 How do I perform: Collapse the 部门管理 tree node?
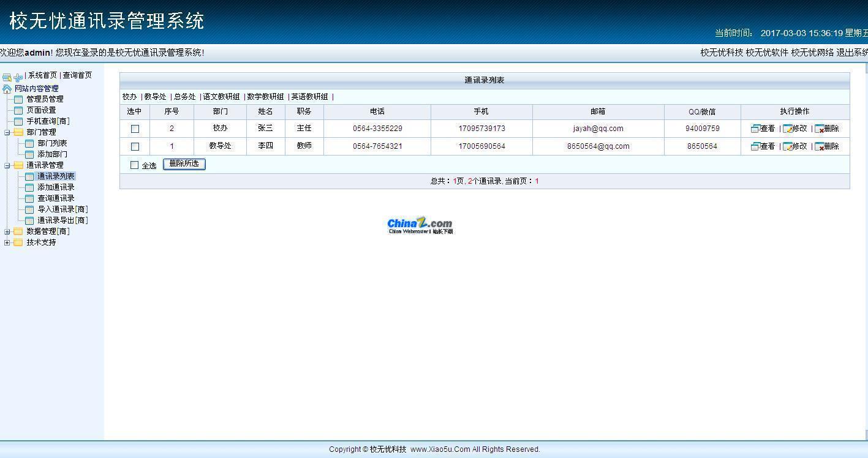[x=7, y=132]
